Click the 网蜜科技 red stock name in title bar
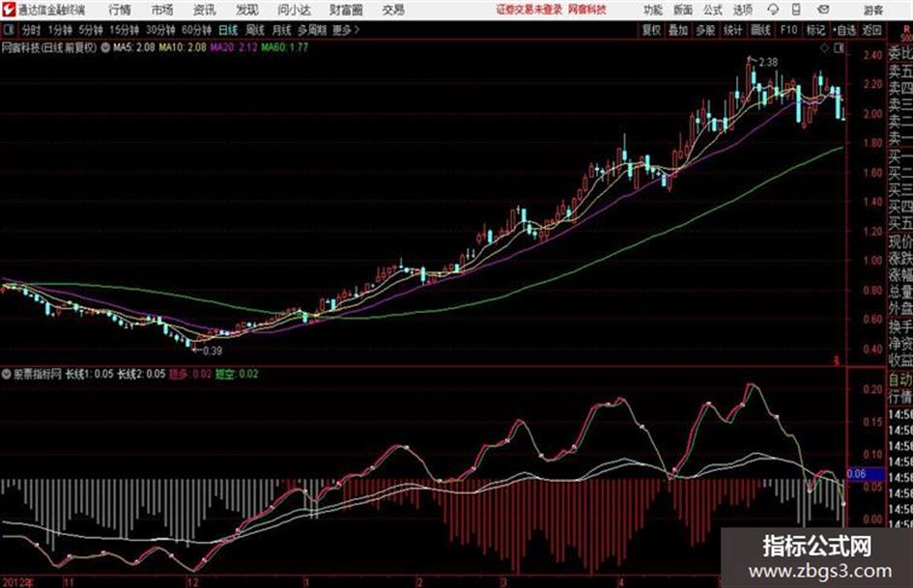The image size is (913, 588). pyautogui.click(x=587, y=10)
